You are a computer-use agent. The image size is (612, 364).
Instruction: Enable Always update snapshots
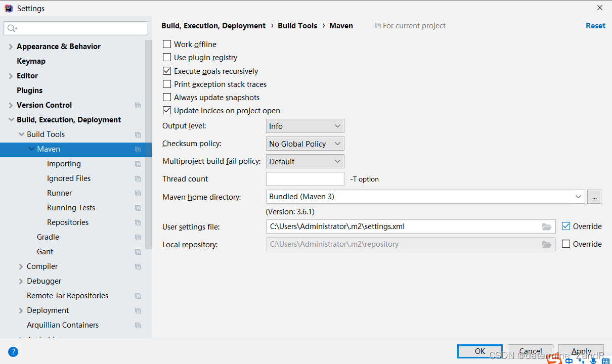(x=167, y=98)
